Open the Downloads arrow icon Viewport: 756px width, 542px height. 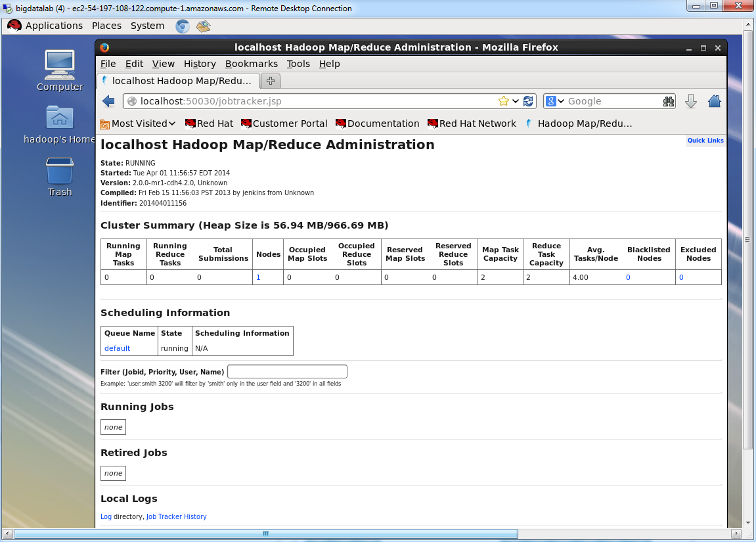point(690,101)
